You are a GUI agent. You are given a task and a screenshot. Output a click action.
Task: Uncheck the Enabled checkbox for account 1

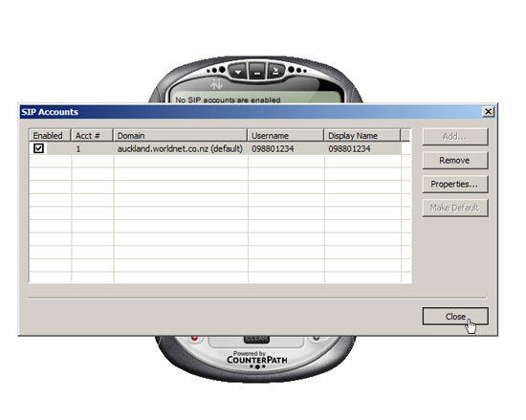point(38,148)
